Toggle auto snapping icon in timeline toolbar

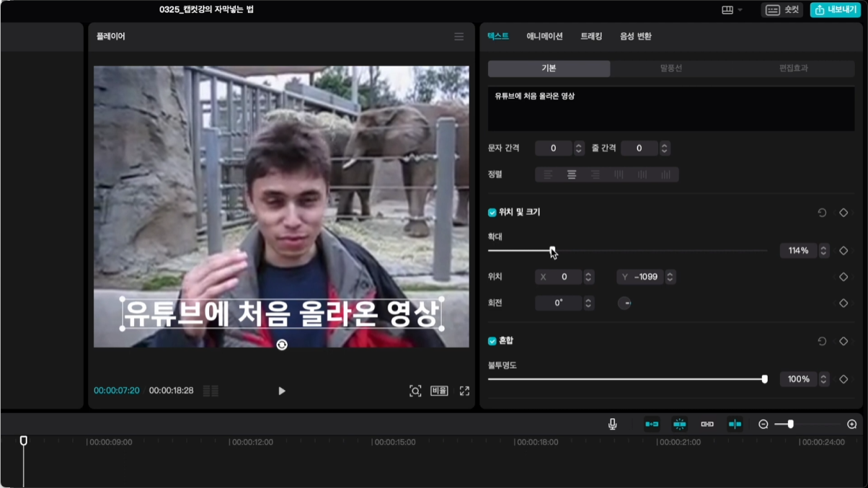[680, 424]
